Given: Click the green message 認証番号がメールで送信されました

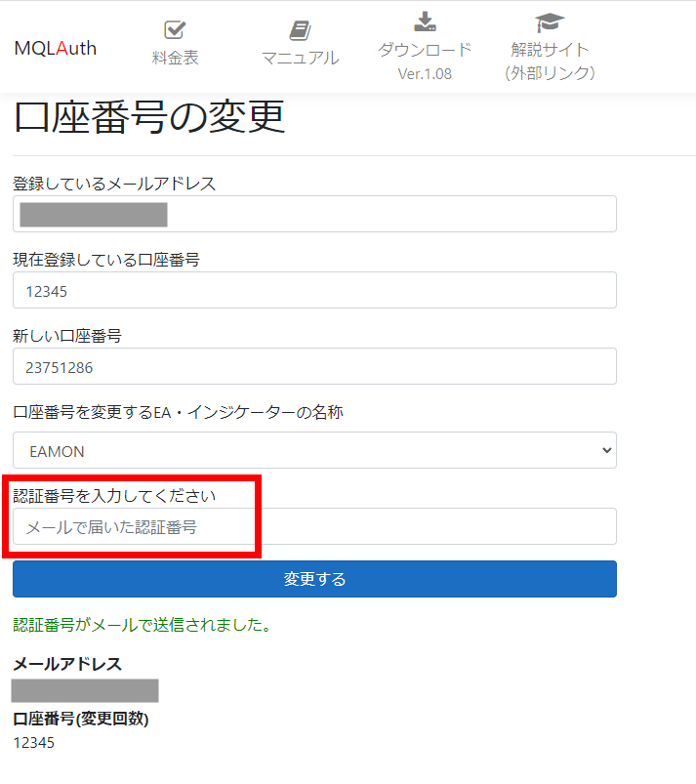Looking at the screenshot, I should (142, 625).
